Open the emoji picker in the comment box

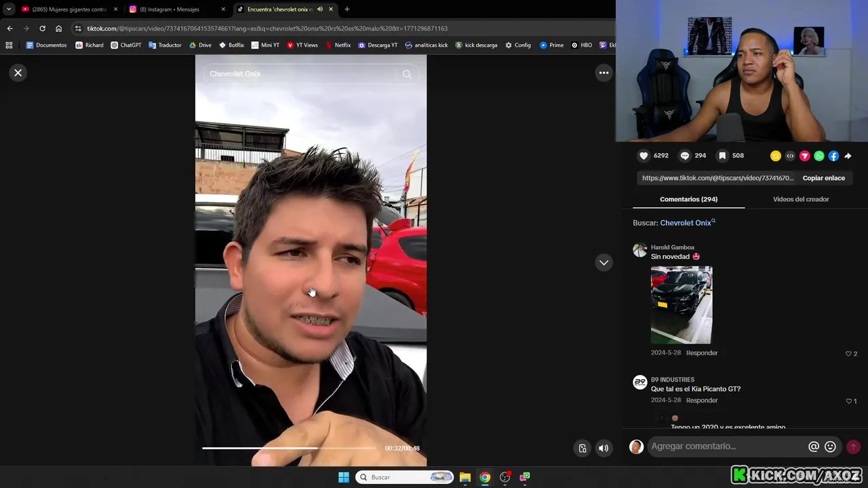(x=830, y=447)
